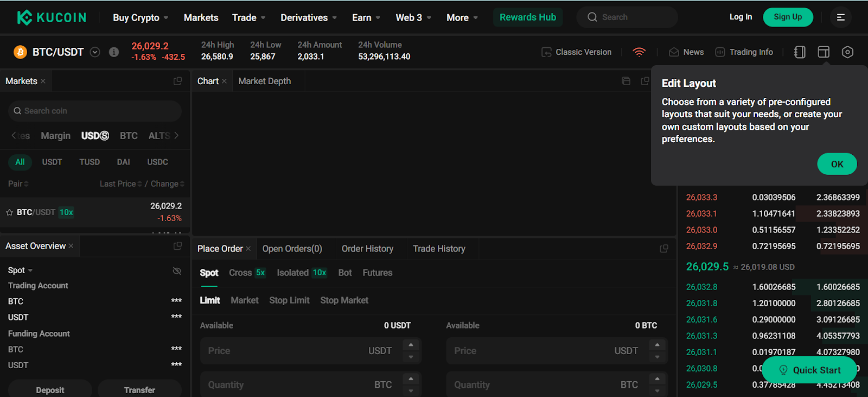Image resolution: width=868 pixels, height=397 pixels.
Task: Click the Deposit button
Action: [50, 389]
